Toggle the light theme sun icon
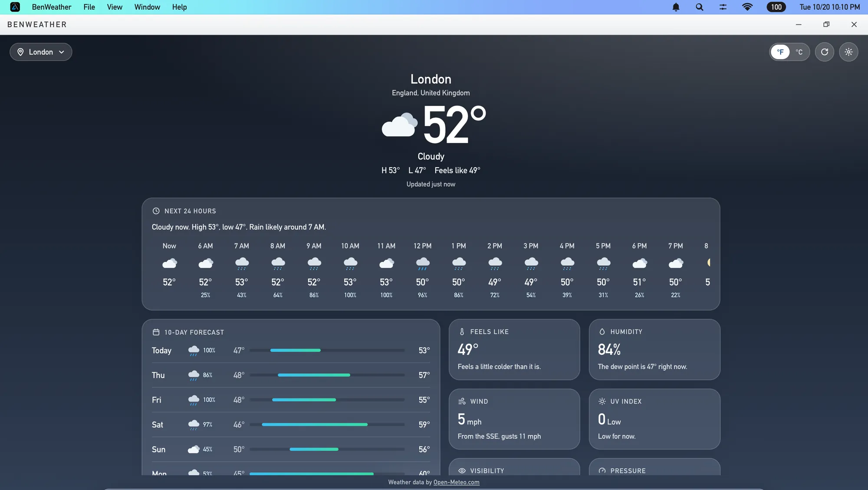 tap(848, 52)
